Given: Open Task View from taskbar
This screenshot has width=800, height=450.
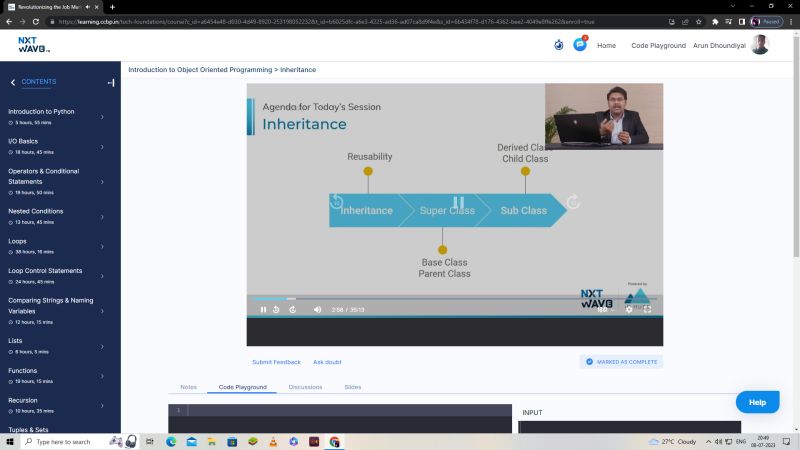Looking at the screenshot, I should click(150, 442).
